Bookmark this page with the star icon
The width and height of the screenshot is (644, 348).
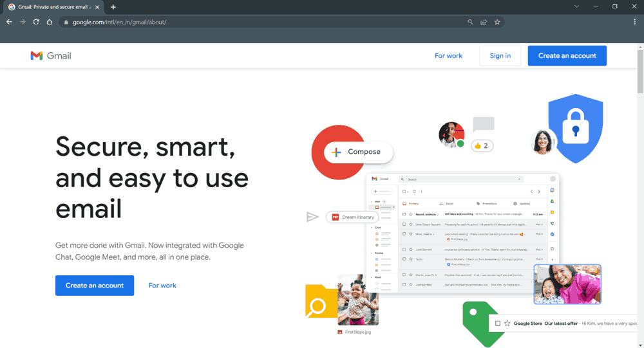point(497,22)
